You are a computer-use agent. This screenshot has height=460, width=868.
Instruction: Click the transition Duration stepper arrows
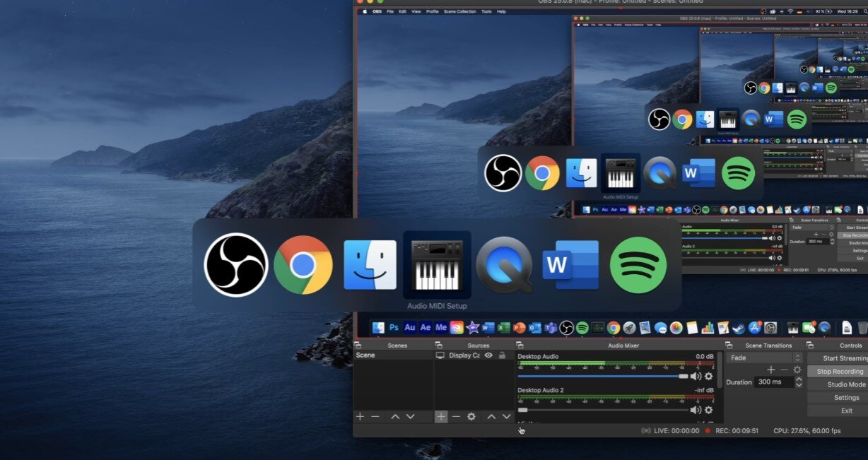(799, 382)
